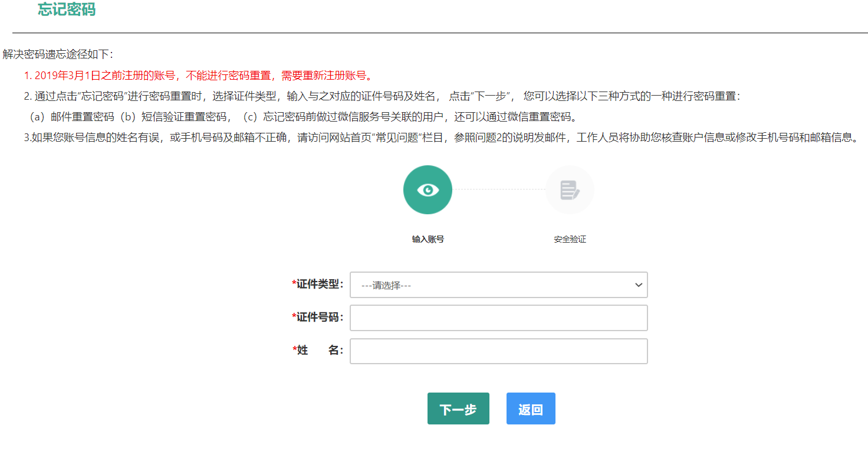Click the 证件类型 field label
The height and width of the screenshot is (451, 868).
pos(318,285)
